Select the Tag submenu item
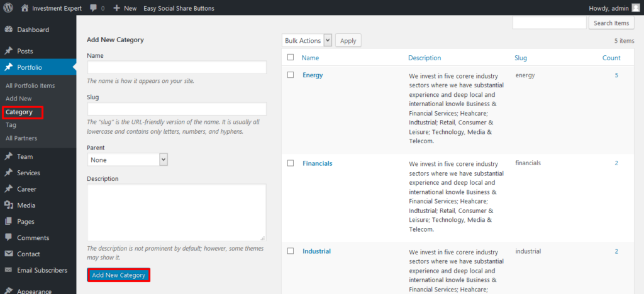Image resolution: width=644 pixels, height=294 pixels. point(11,124)
